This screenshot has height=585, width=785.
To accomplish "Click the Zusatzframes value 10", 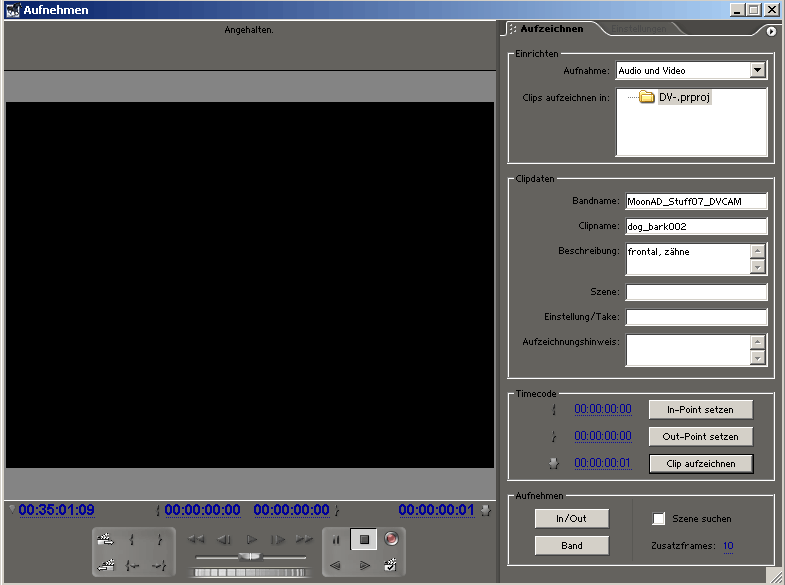I will (x=728, y=545).
